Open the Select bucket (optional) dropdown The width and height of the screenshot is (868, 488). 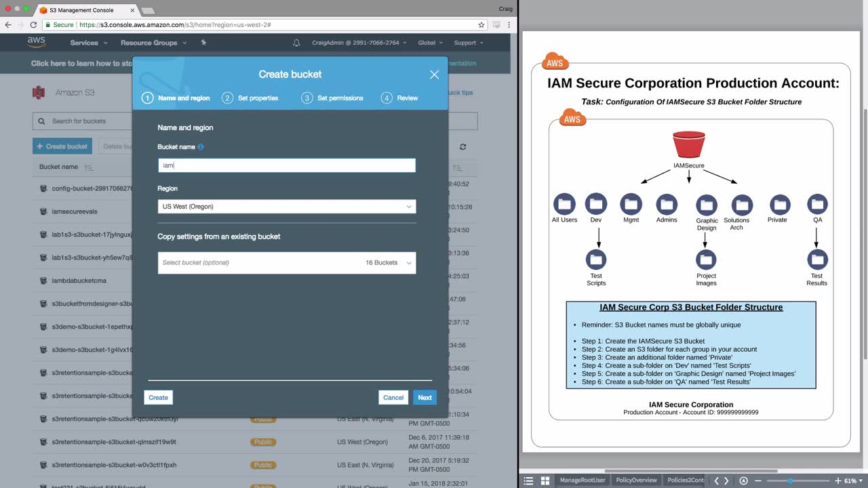coord(287,263)
